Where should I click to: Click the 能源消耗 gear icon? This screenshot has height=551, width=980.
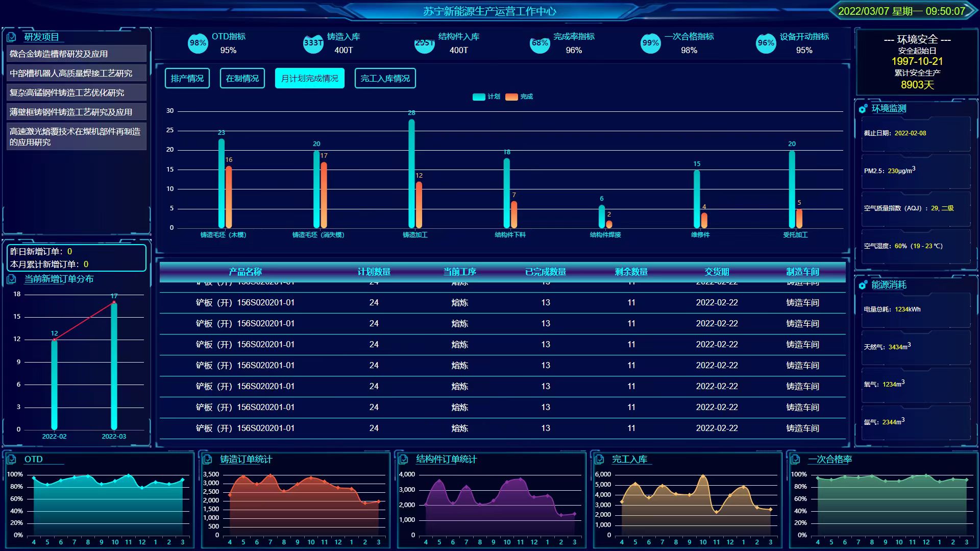[863, 285]
